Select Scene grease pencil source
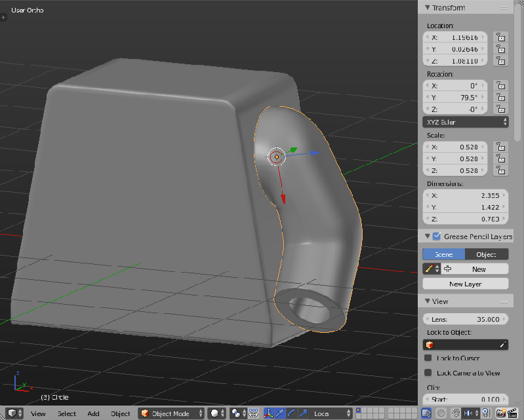This screenshot has width=524, height=420. click(x=444, y=254)
